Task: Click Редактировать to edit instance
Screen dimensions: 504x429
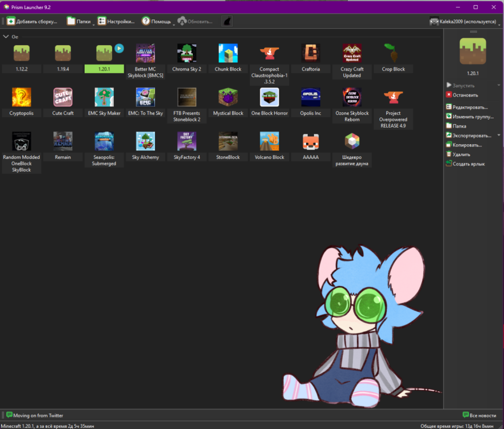Action: (467, 107)
